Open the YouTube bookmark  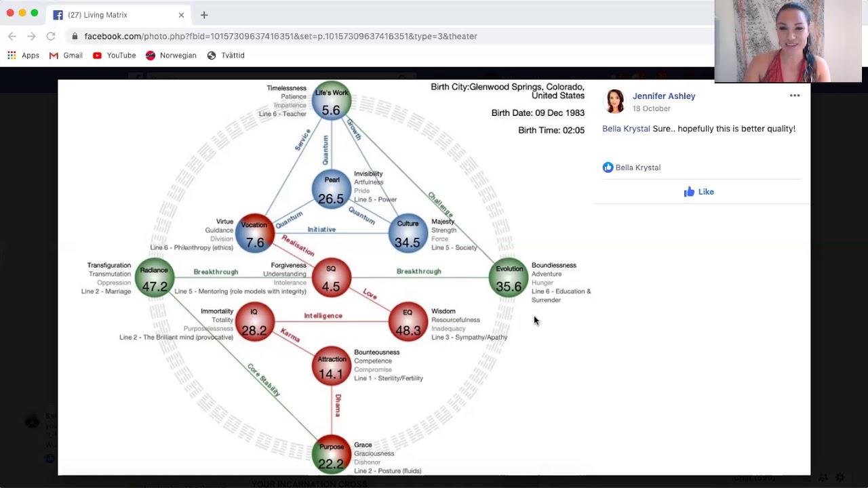click(x=115, y=56)
